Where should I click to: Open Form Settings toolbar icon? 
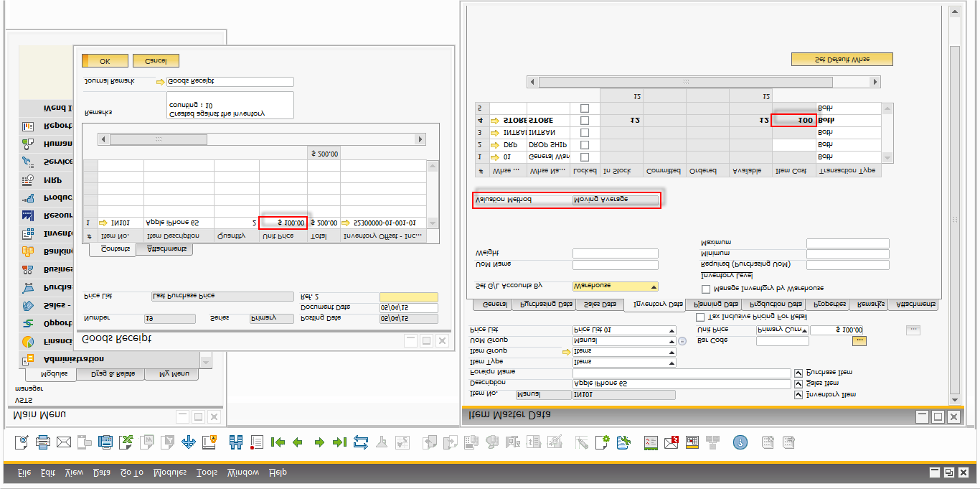[x=601, y=442]
